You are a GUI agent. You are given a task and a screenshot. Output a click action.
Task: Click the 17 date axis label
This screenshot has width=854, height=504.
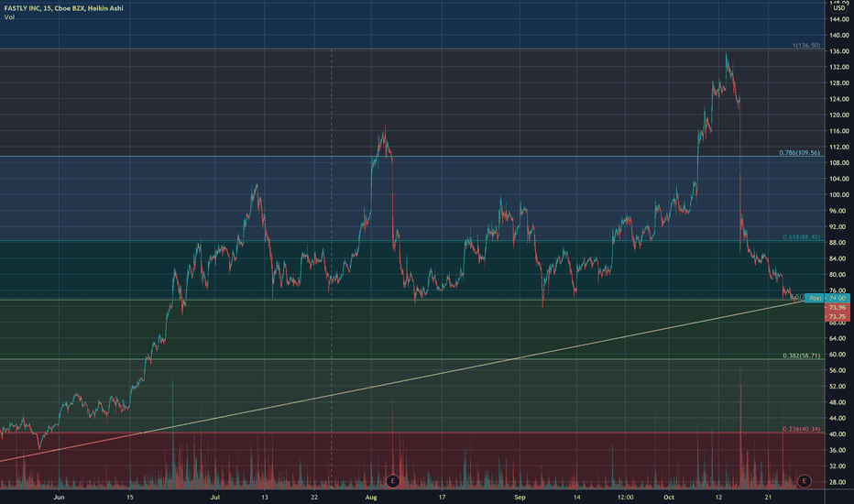tap(442, 497)
